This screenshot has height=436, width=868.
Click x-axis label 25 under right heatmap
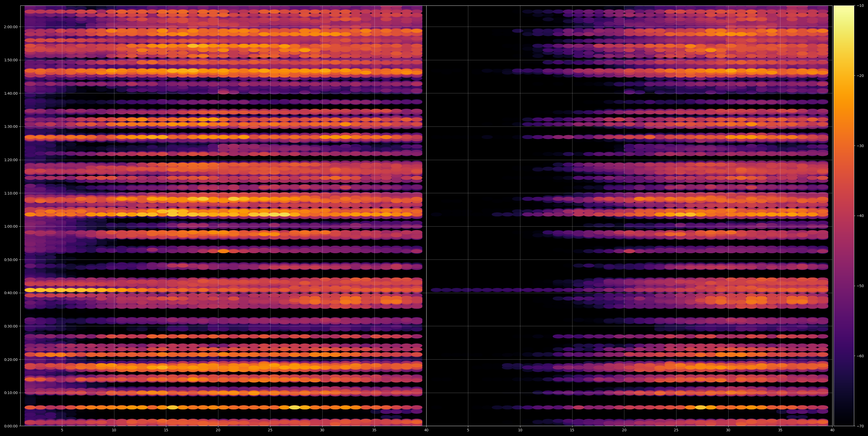pyautogui.click(x=676, y=430)
